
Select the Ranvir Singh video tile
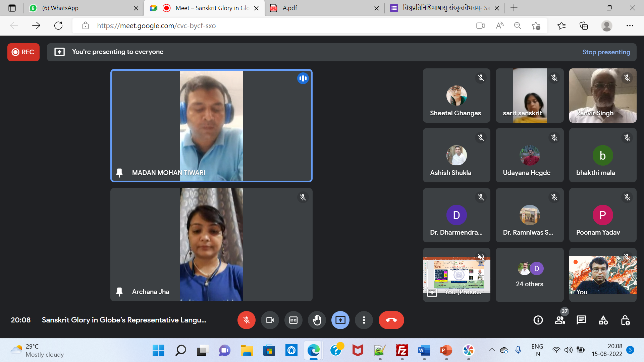(x=602, y=96)
